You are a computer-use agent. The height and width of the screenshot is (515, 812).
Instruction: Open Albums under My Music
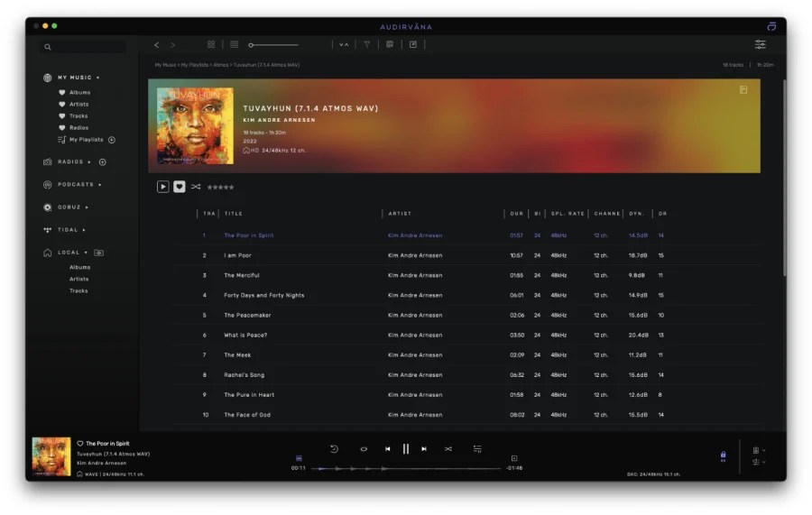pyautogui.click(x=79, y=93)
